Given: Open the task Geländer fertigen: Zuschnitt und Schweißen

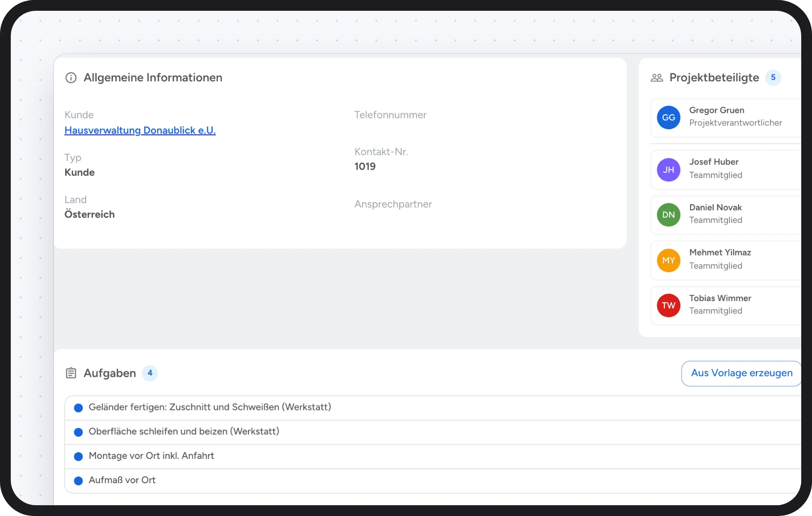Looking at the screenshot, I should coord(433,408).
